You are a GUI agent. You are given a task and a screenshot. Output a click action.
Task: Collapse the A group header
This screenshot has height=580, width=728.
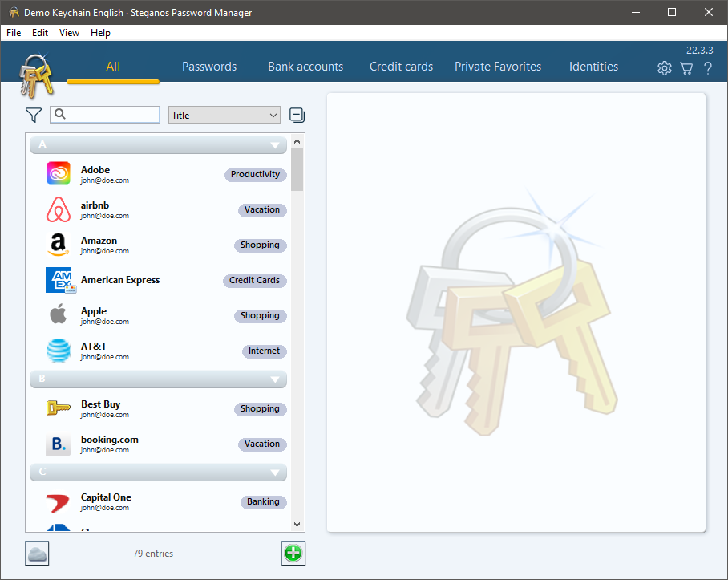pos(158,144)
